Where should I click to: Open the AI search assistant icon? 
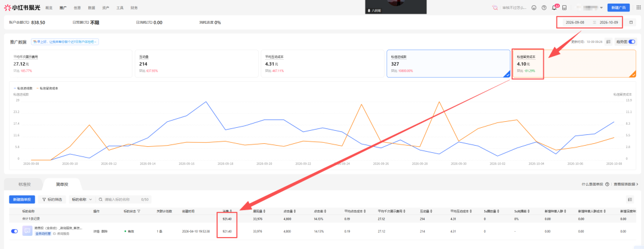[x=494, y=7]
